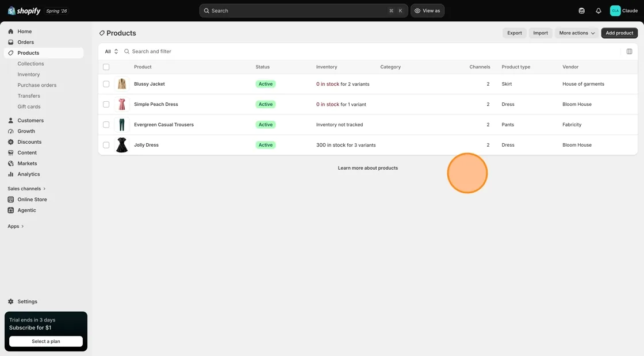Open Transfers in the sidebar

(29, 95)
